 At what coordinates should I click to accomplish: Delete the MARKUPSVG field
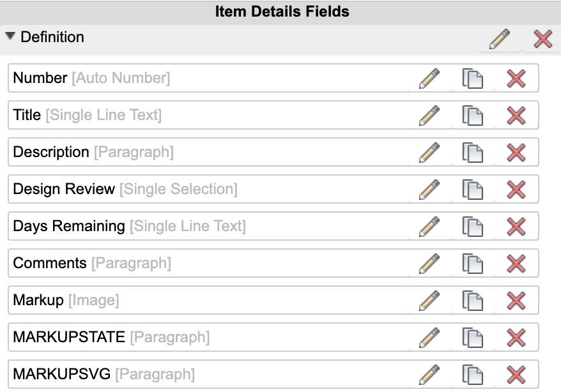[516, 375]
